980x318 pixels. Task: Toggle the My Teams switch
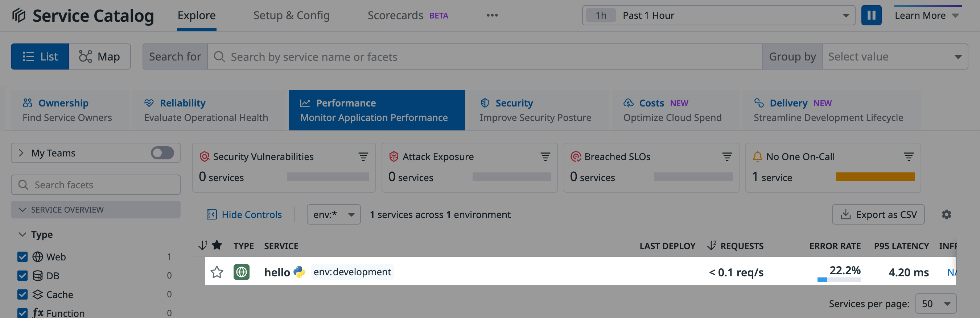[162, 153]
